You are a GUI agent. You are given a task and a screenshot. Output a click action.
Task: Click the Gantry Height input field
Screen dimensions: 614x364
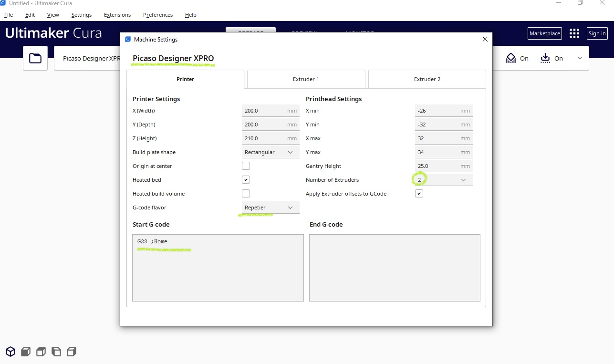(444, 166)
